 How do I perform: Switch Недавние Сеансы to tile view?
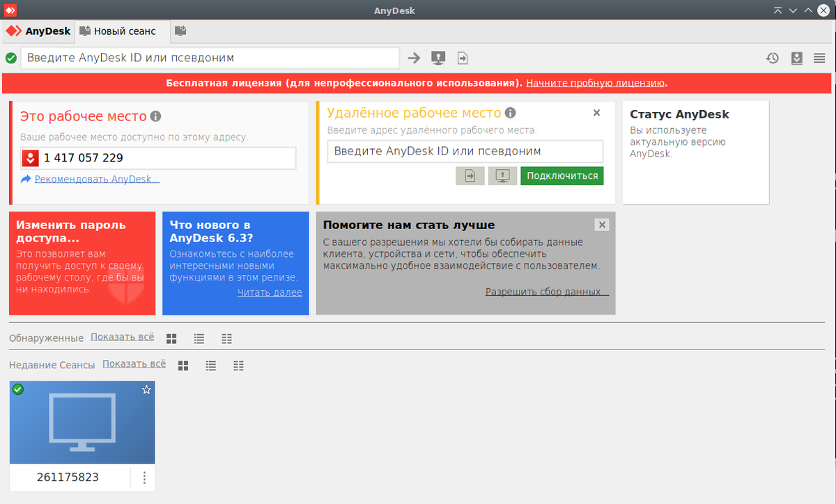click(184, 365)
